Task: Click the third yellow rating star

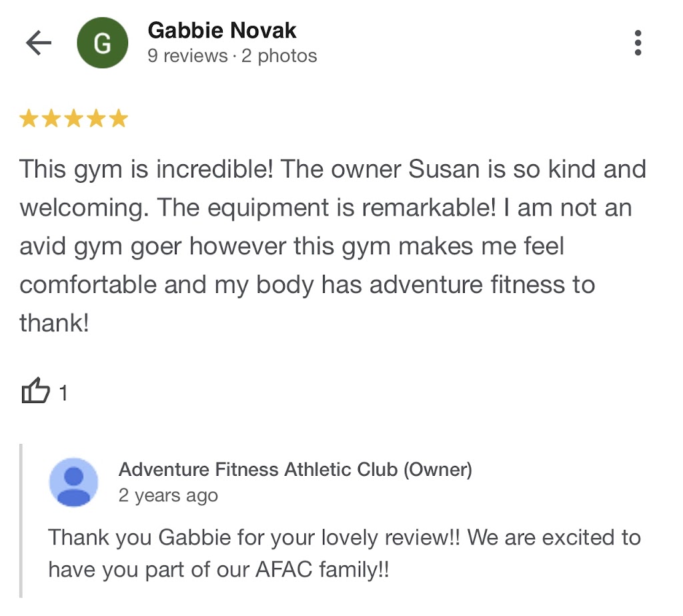Action: (x=73, y=119)
